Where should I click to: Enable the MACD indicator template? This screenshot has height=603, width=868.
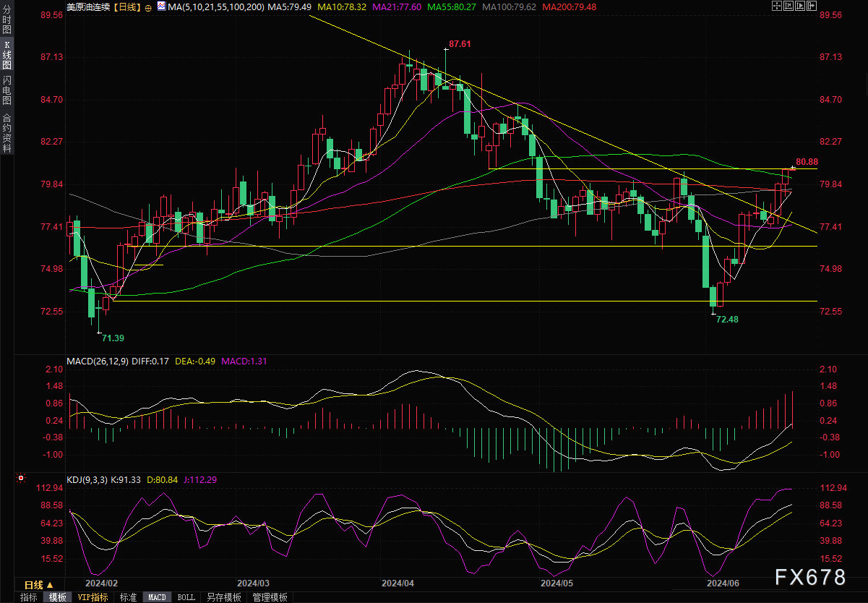click(x=157, y=597)
